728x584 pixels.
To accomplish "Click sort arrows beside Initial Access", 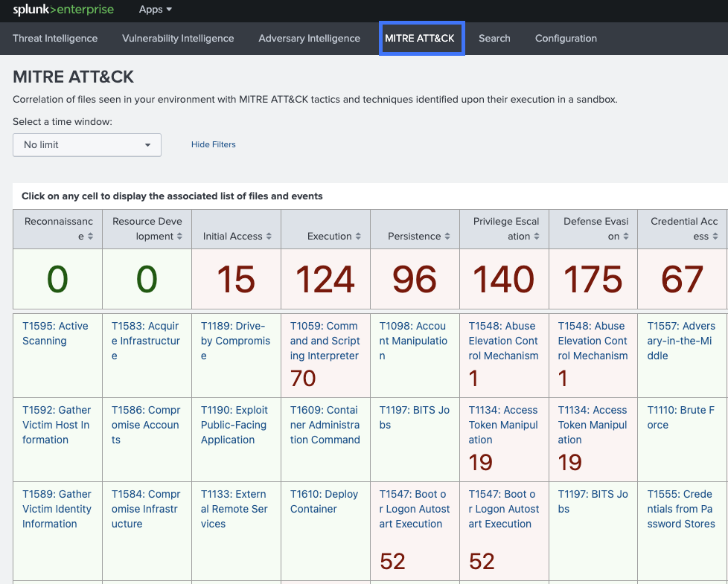I will pos(269,237).
